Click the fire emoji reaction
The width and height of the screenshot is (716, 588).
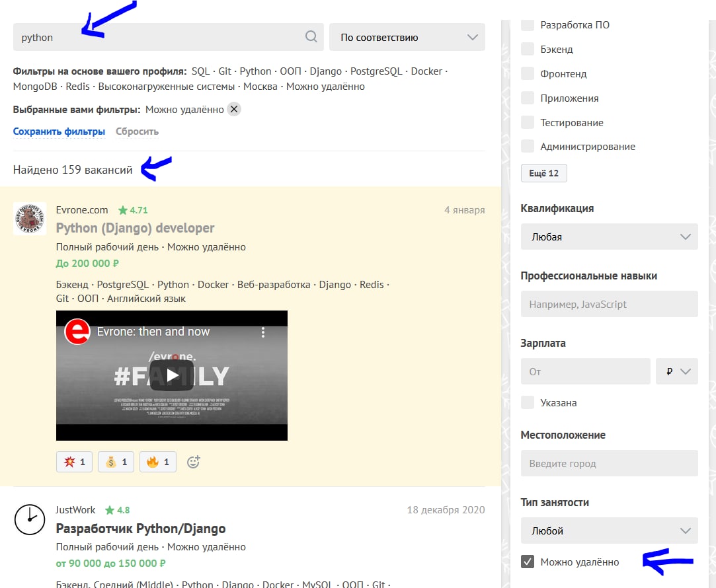click(x=158, y=462)
